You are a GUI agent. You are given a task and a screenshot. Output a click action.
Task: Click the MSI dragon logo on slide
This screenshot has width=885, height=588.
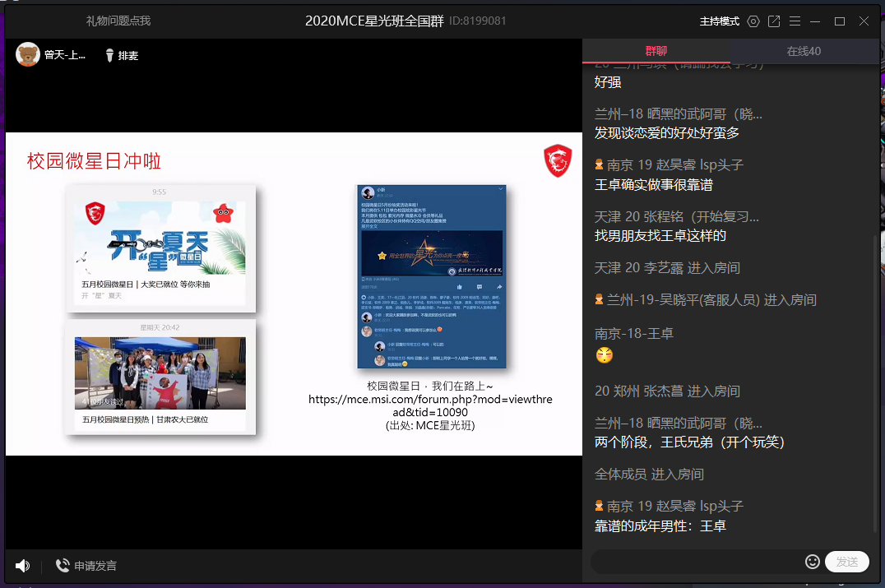558,160
